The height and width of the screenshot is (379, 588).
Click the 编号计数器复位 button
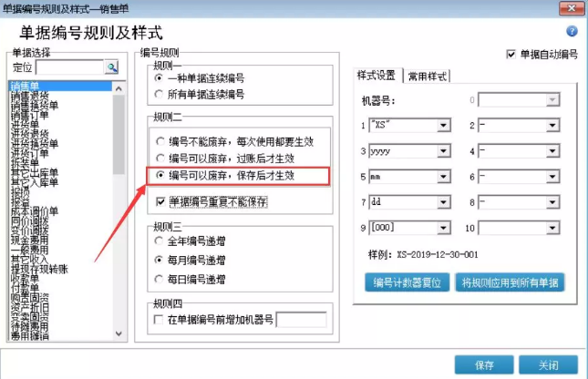[407, 282]
